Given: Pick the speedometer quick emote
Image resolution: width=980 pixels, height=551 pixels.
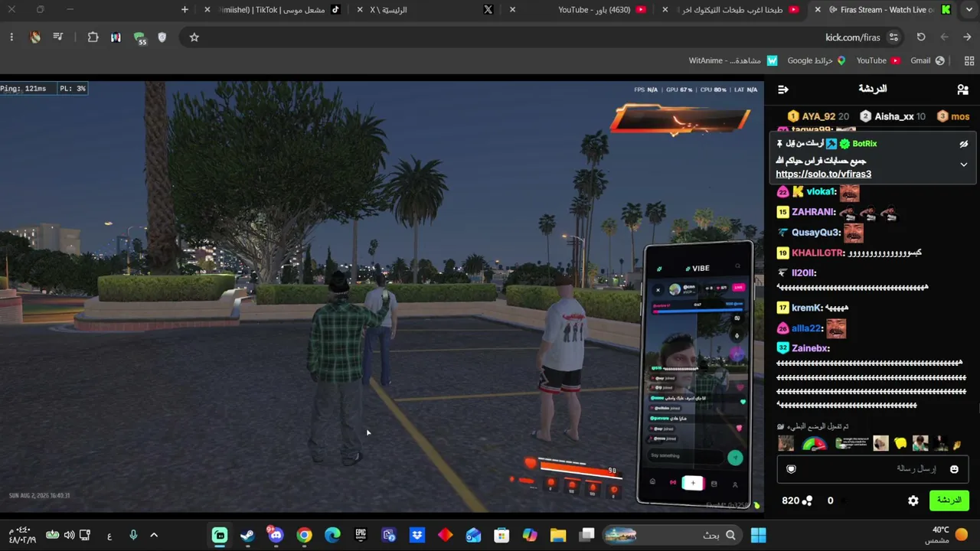Looking at the screenshot, I should [815, 444].
